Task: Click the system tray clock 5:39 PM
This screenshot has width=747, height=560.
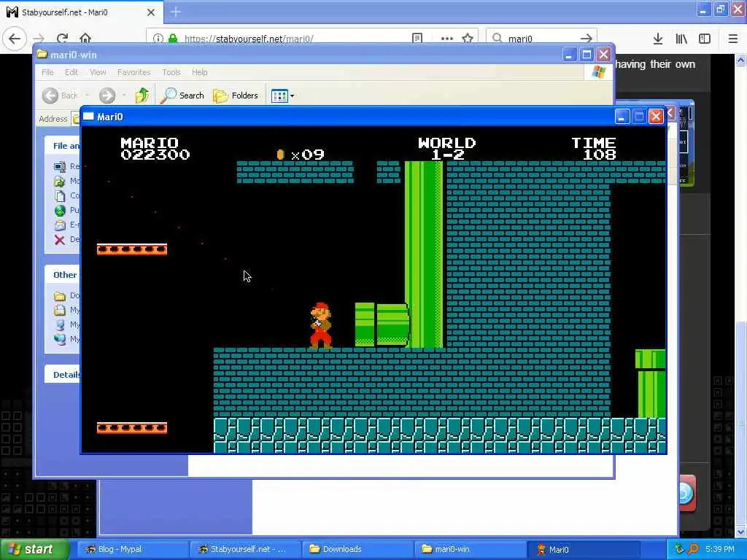Action: (720, 549)
